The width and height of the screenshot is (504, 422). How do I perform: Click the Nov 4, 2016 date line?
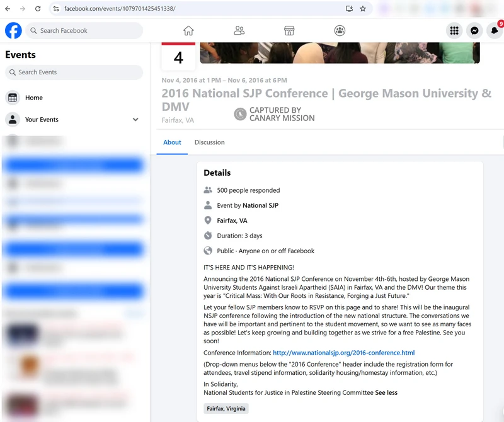(x=224, y=81)
